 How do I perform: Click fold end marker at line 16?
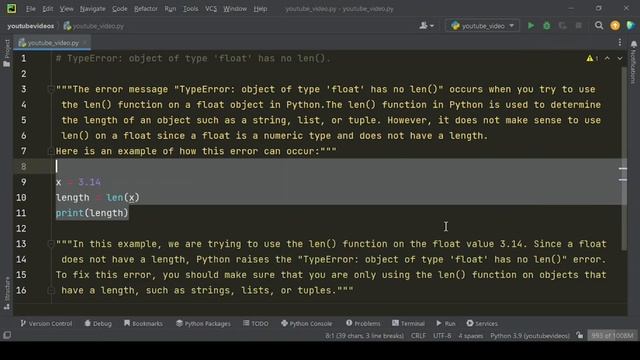click(x=51, y=290)
